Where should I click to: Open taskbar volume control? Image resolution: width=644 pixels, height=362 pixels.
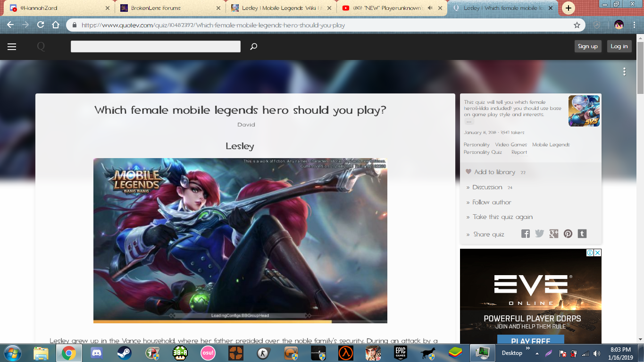[597, 354]
